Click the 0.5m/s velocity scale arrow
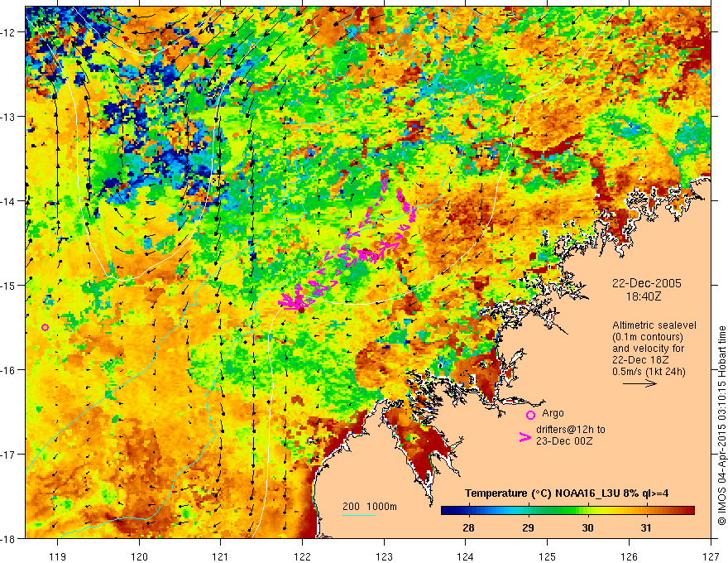 point(639,383)
